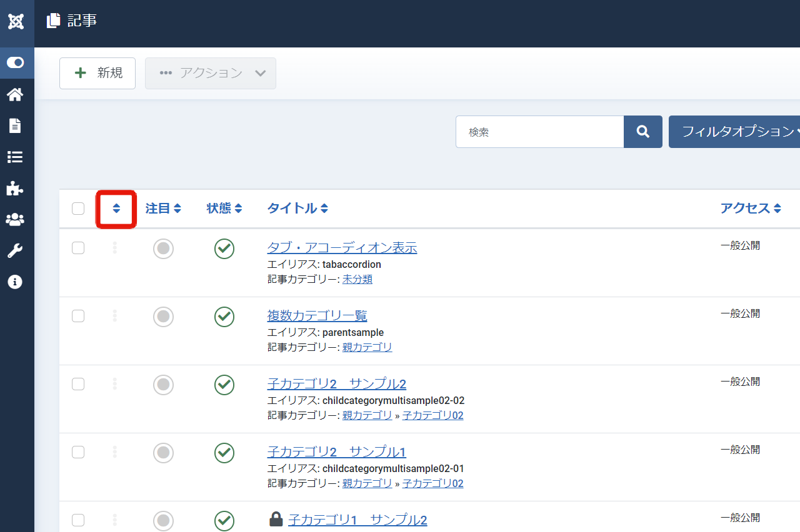Viewport: 800px width, 532px height.
Task: Open the Menus list icon in sidebar
Action: 15,157
